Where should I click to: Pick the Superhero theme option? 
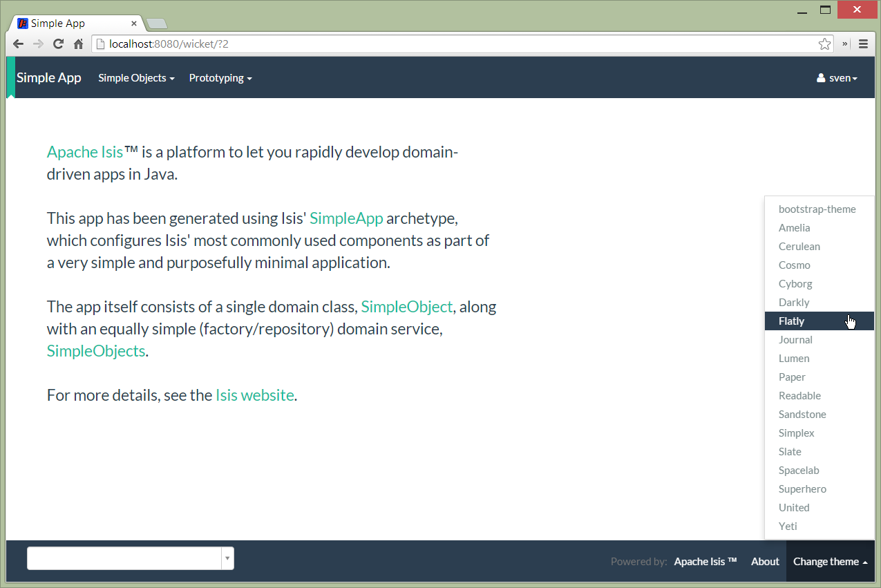802,489
